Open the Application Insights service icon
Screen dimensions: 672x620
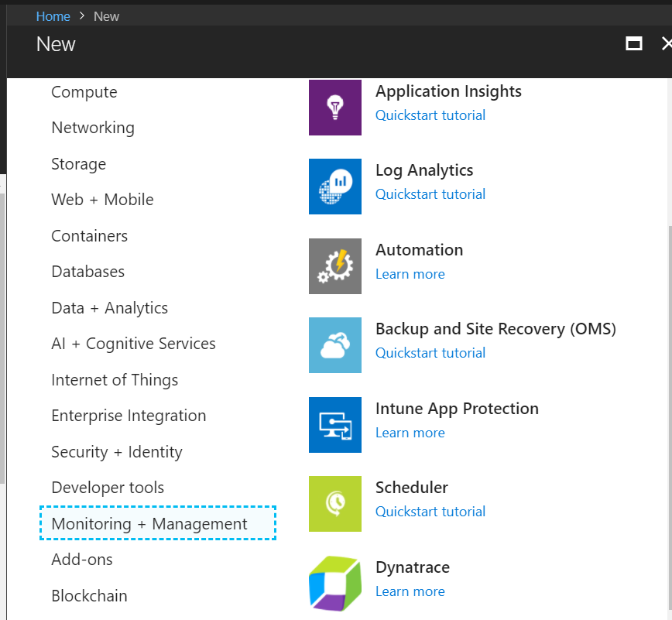(334, 108)
